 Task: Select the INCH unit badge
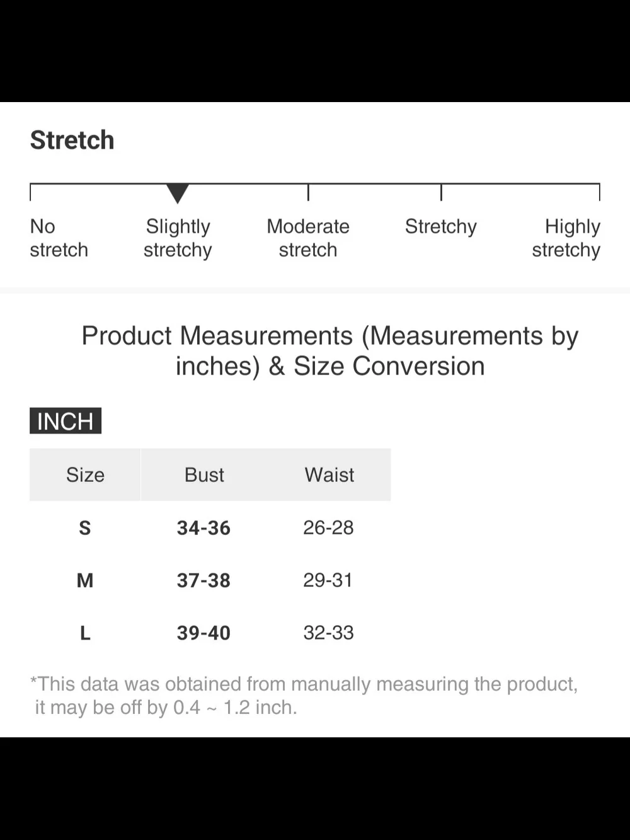pos(66,421)
